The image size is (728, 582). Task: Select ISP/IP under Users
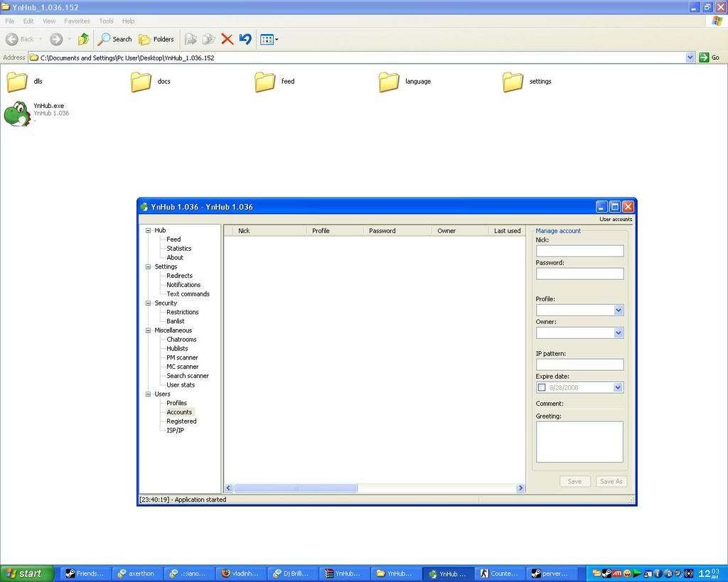coord(175,430)
